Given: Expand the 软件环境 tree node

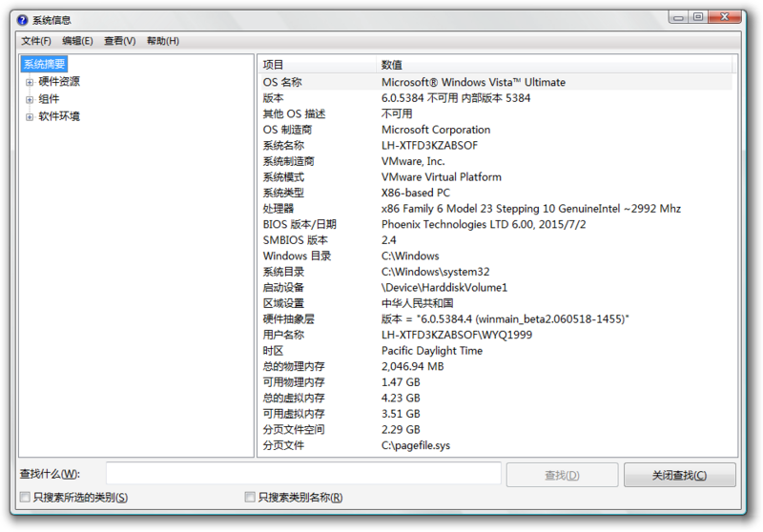Looking at the screenshot, I should click(30, 116).
